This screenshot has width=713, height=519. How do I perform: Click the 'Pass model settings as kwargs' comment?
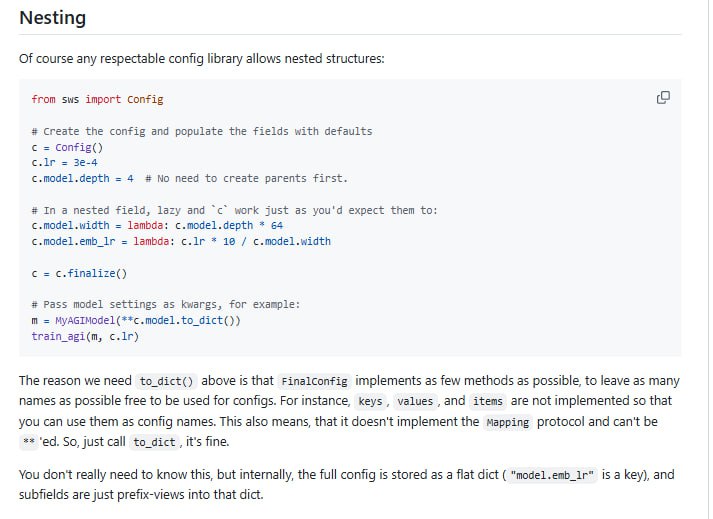click(165, 304)
